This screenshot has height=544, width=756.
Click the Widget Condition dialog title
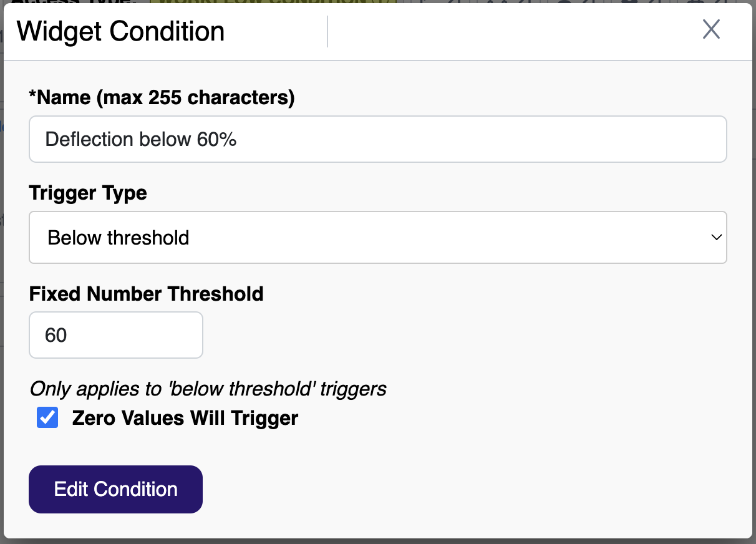120,31
